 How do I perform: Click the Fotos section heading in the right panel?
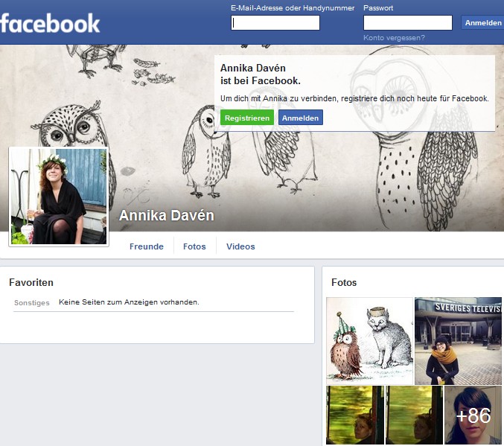point(344,282)
